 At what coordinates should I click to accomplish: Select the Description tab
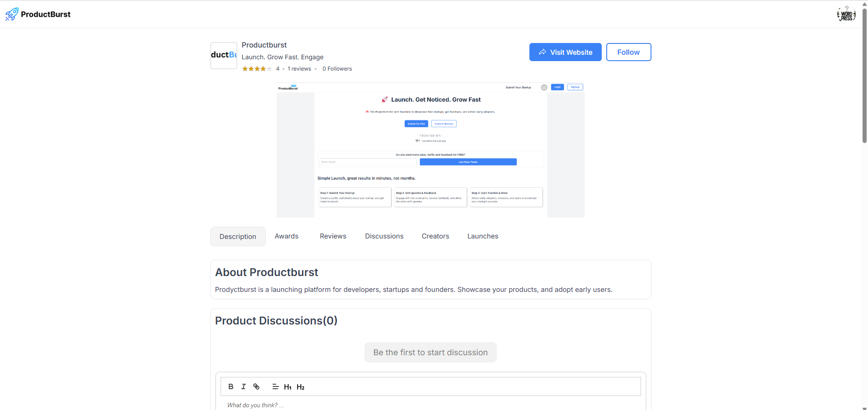pos(238,237)
